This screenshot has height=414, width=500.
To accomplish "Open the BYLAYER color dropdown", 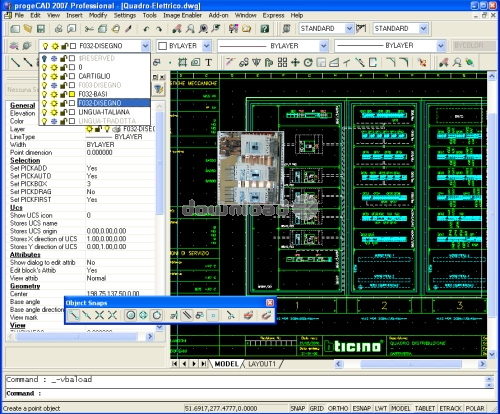I will click(207, 46).
